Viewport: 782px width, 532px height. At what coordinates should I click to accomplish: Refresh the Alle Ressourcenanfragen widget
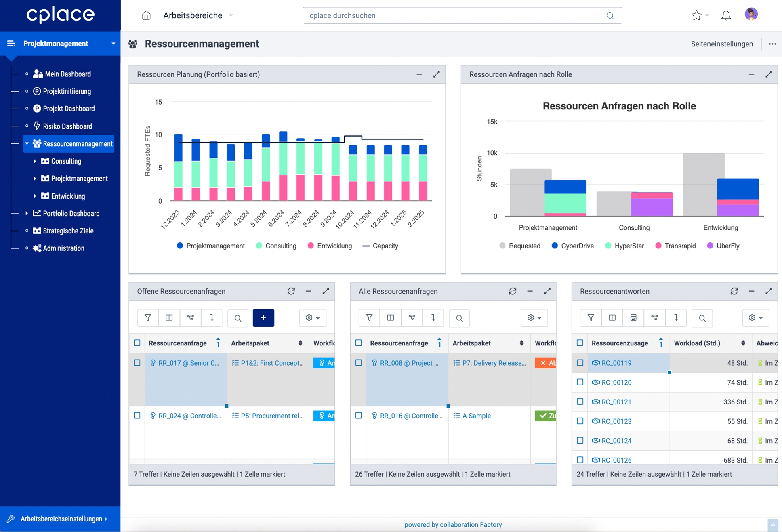point(513,291)
